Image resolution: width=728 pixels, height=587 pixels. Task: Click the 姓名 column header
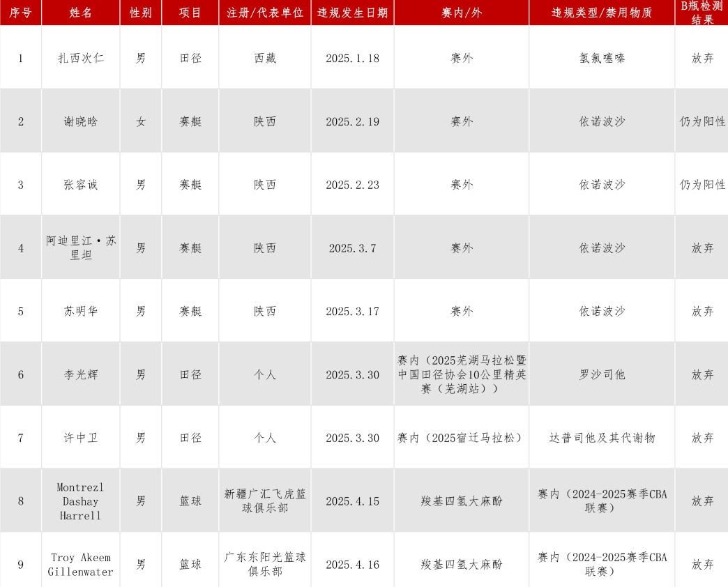[x=81, y=13]
